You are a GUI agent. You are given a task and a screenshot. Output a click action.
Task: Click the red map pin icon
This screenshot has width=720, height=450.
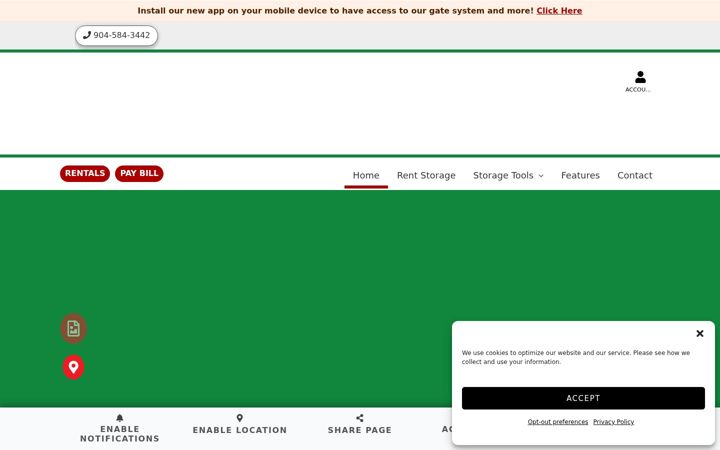73,367
